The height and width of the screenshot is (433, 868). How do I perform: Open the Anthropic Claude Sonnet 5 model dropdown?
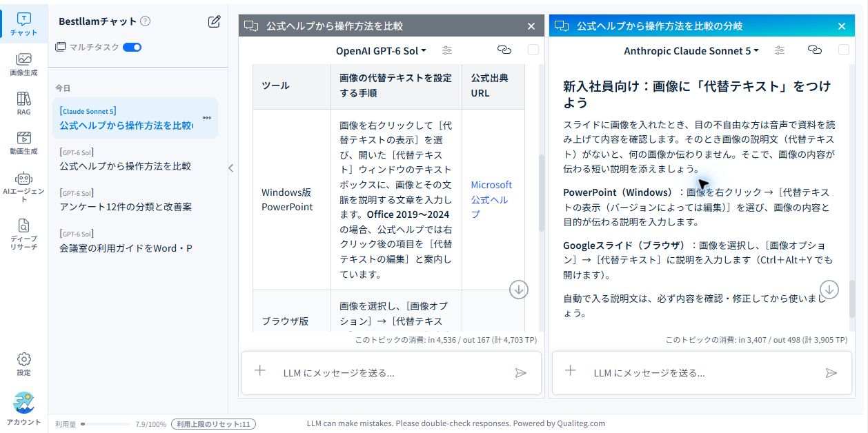coord(691,51)
